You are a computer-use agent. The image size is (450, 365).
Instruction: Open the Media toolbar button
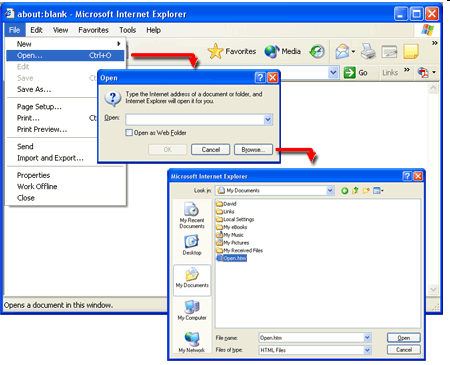[282, 51]
